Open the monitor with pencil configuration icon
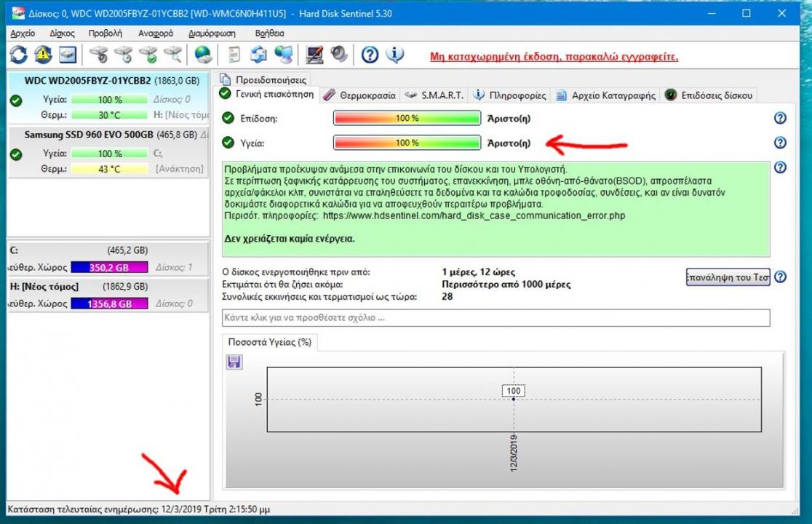Viewport: 812px width, 524px height. coord(314,55)
